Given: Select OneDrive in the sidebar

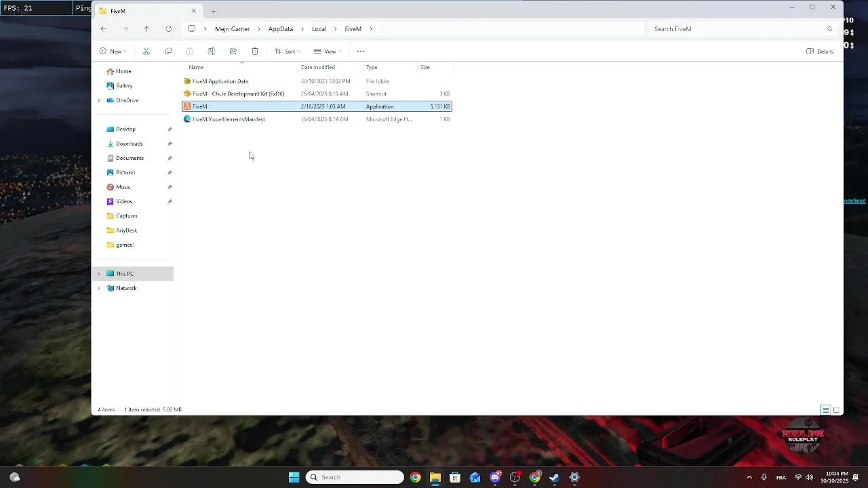Looking at the screenshot, I should [x=127, y=100].
